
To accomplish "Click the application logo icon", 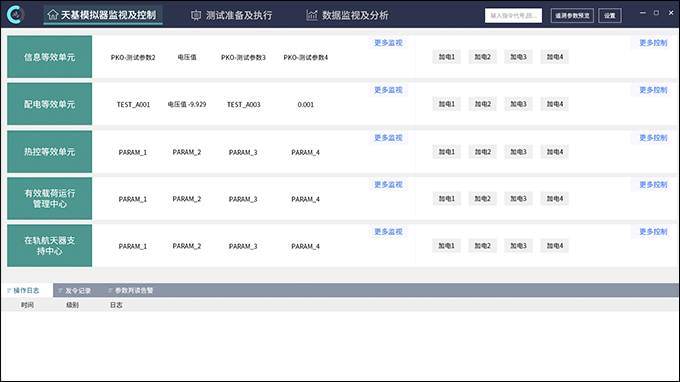I will tap(16, 15).
